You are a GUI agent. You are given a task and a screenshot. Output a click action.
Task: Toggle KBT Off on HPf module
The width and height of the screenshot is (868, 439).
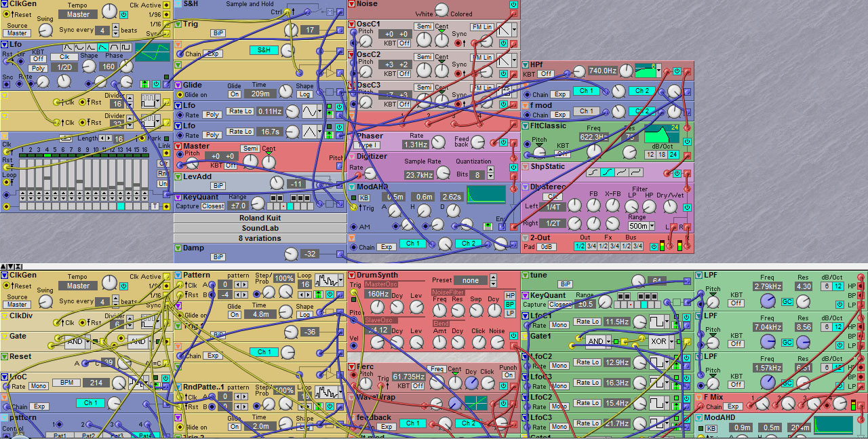pos(546,74)
